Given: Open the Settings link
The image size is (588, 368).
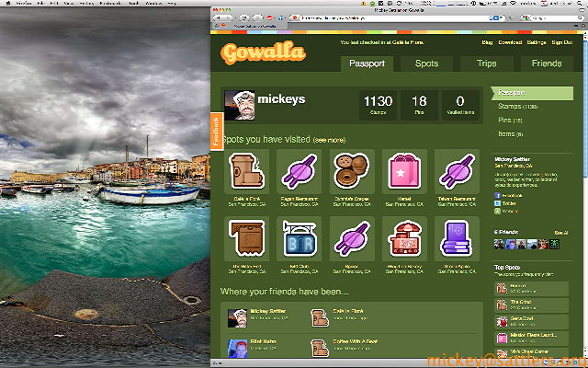Looking at the screenshot, I should click(537, 42).
